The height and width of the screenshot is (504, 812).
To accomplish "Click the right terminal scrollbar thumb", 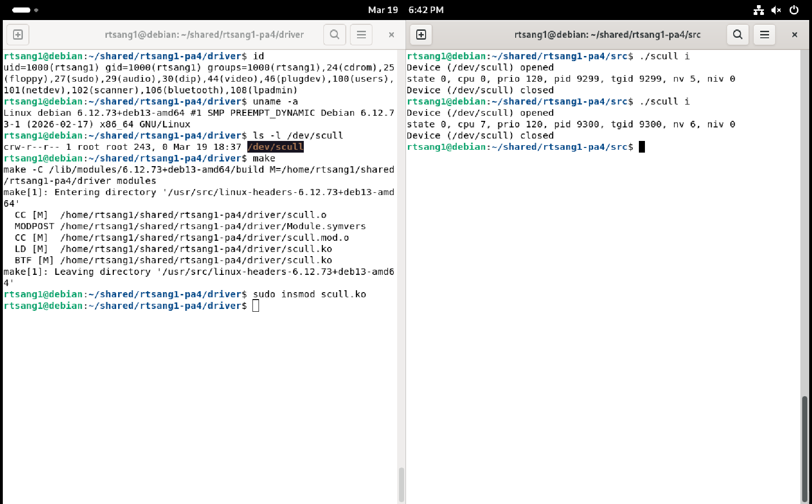I will tap(805, 448).
